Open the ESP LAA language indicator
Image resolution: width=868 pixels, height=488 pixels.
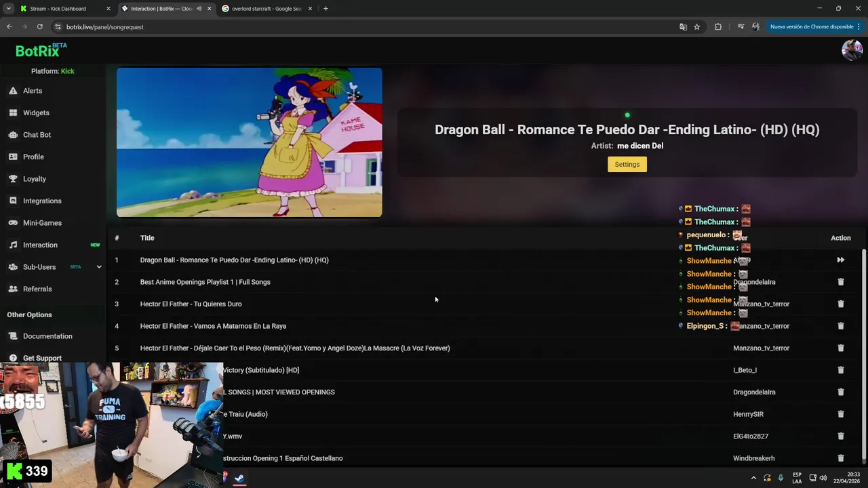(x=797, y=478)
